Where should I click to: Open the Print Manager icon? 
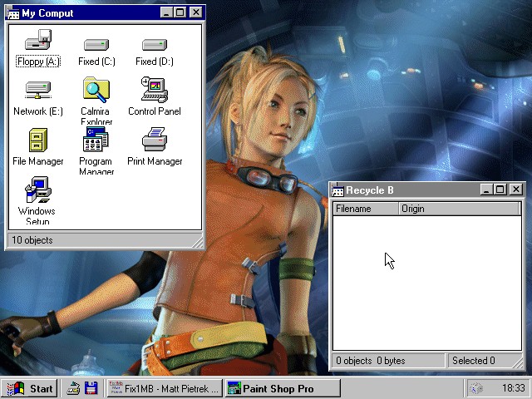(154, 140)
